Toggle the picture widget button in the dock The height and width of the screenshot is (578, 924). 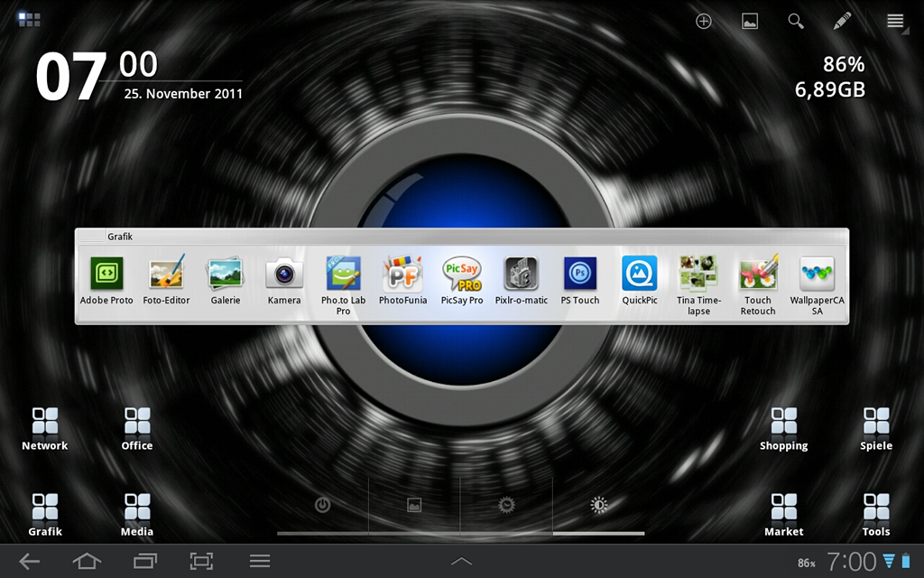coord(414,505)
